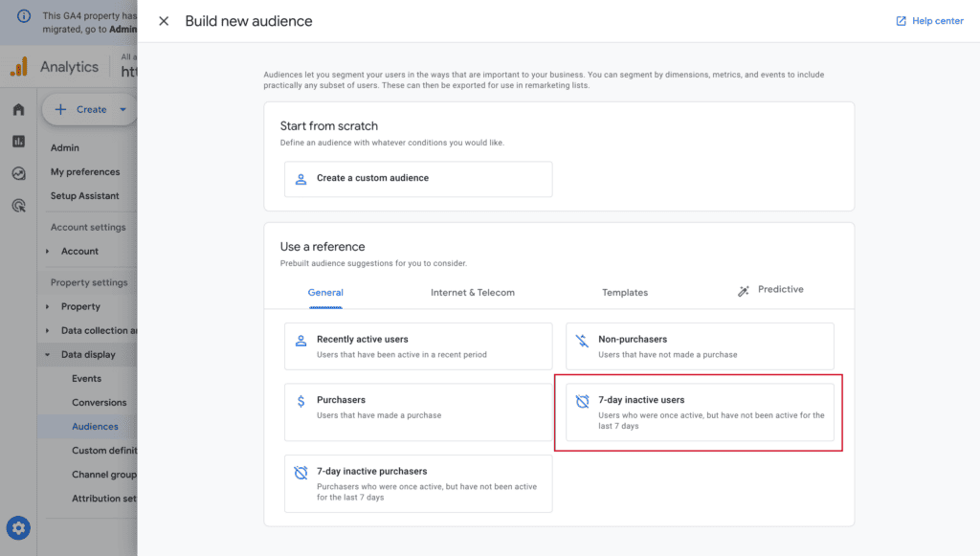The width and height of the screenshot is (980, 556).
Task: Expand the Account section arrow
Action: pyautogui.click(x=47, y=251)
